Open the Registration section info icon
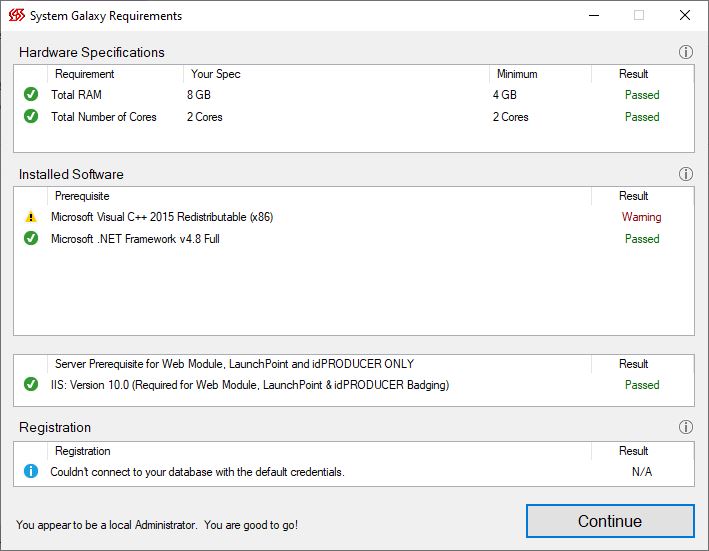This screenshot has height=551, width=709. [x=685, y=427]
